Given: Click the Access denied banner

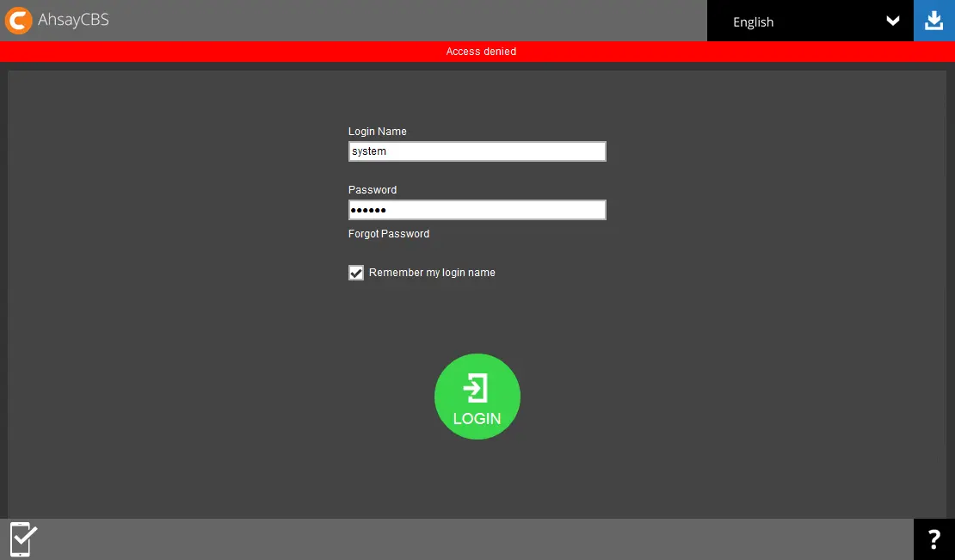Looking at the screenshot, I should pyautogui.click(x=480, y=52).
